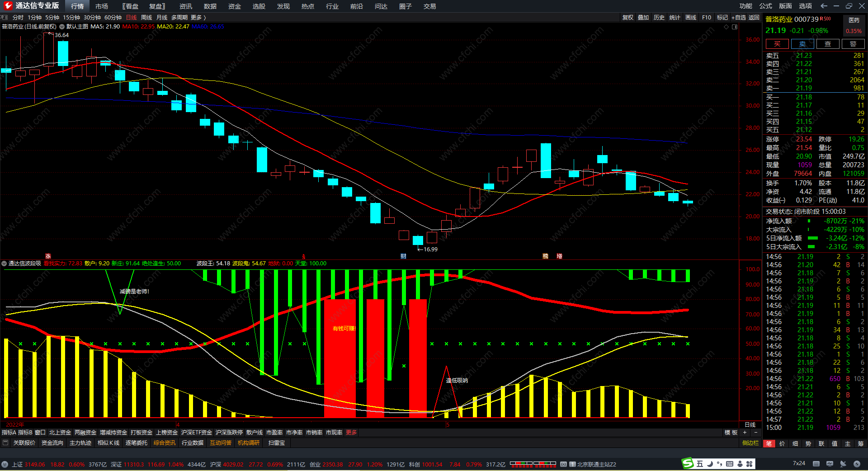The width and height of the screenshot is (868, 471).
Task: Click the 5日净流入额 green bar
Action: pos(813,238)
